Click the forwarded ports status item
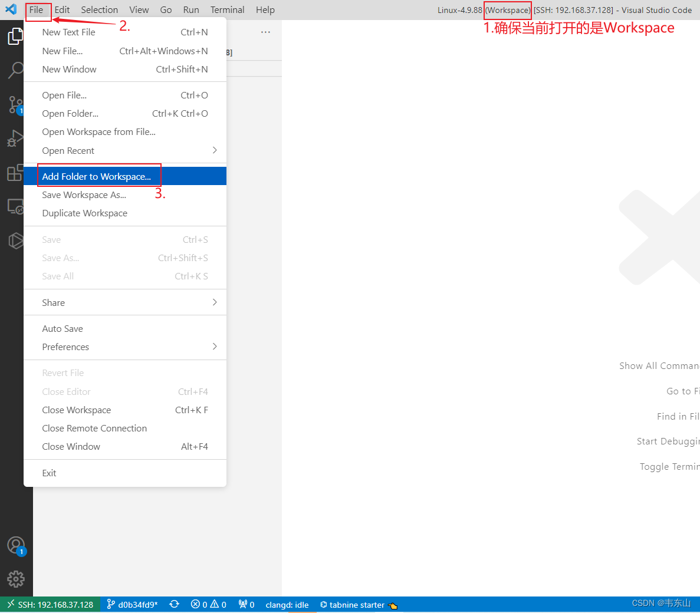The height and width of the screenshot is (613, 700). (247, 605)
